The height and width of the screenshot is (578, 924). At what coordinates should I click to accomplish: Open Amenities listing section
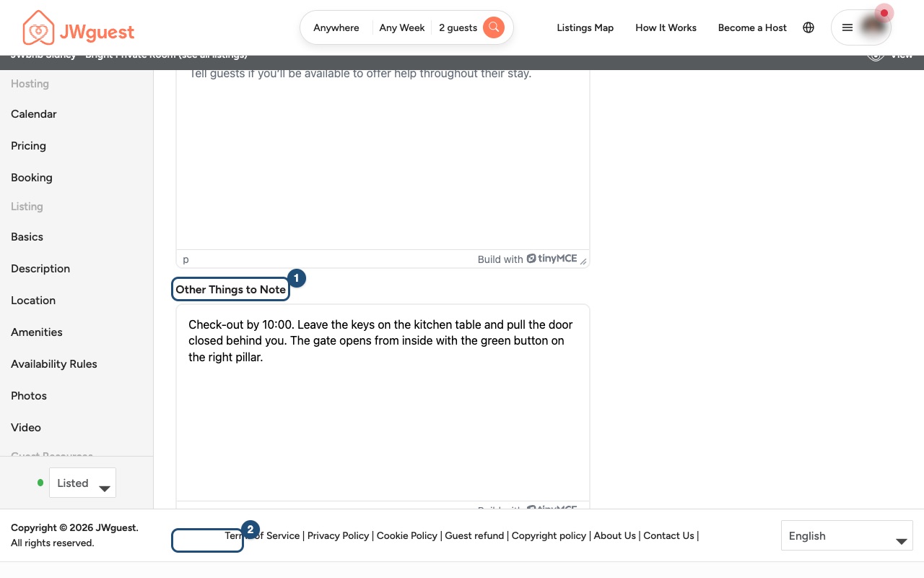point(37,332)
